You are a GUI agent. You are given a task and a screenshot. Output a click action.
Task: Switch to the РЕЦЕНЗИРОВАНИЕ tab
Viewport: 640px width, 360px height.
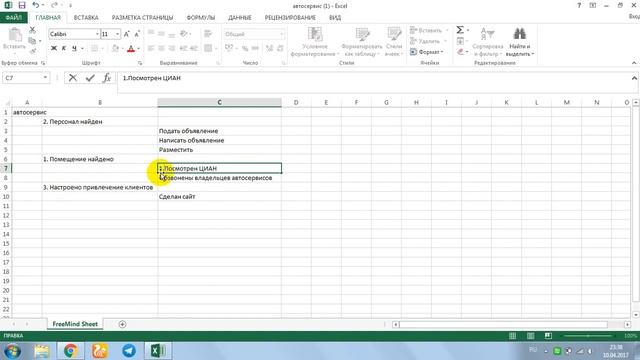(x=290, y=18)
